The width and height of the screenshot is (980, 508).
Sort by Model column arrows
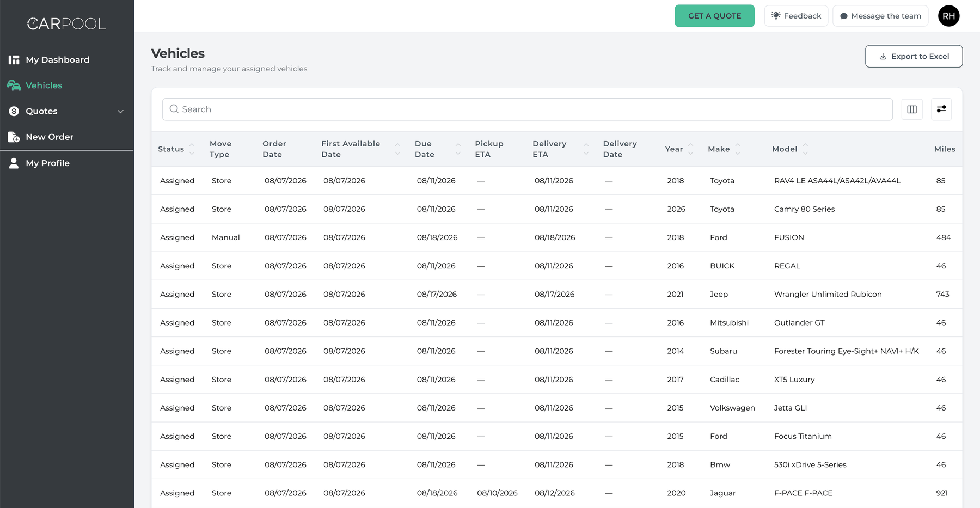tap(805, 149)
